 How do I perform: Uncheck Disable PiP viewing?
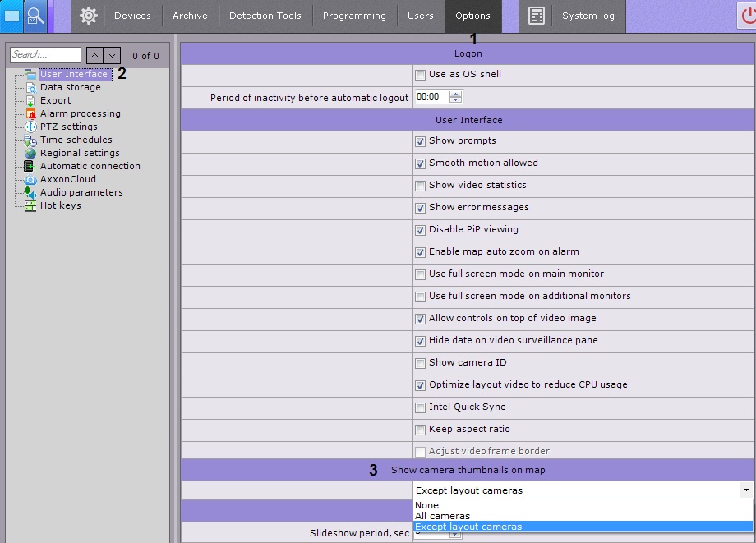click(420, 230)
